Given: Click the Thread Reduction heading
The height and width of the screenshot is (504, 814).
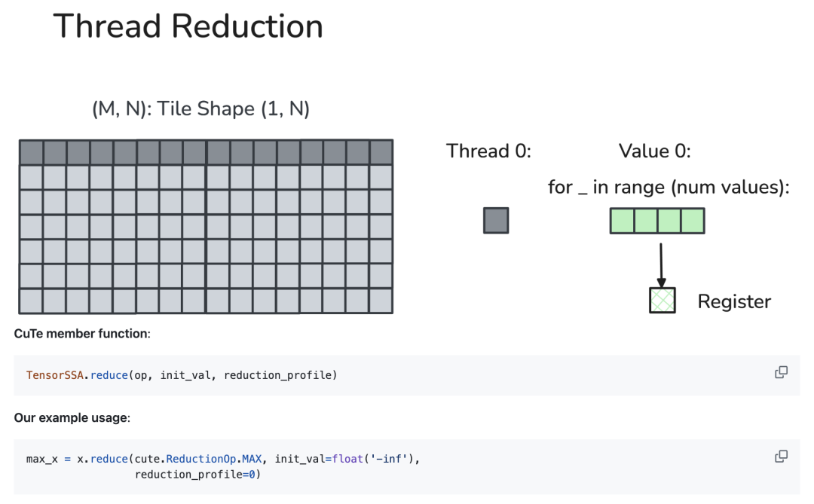Looking at the screenshot, I should pyautogui.click(x=188, y=26).
